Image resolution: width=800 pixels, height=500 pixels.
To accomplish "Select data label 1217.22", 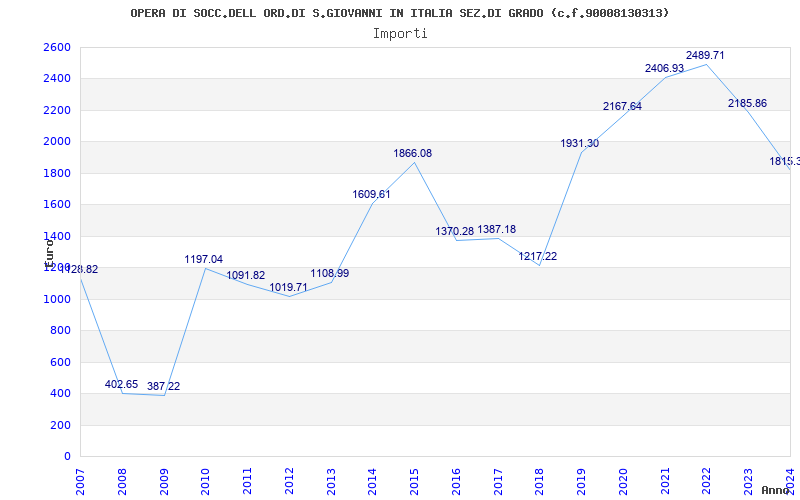I will [538, 256].
